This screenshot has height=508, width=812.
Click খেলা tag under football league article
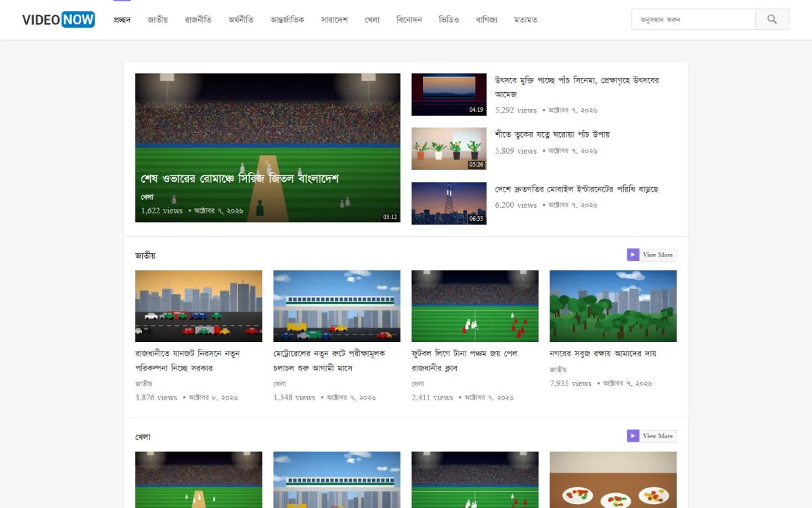(418, 383)
